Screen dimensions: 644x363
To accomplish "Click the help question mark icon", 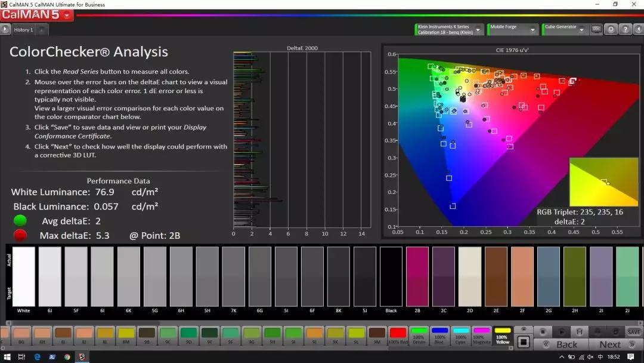I will (x=625, y=29).
